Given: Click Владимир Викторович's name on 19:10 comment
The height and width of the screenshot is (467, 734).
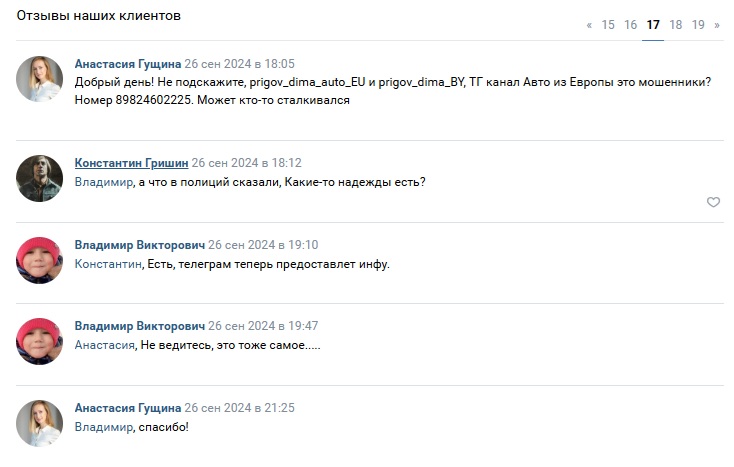Looking at the screenshot, I should pyautogui.click(x=140, y=245).
